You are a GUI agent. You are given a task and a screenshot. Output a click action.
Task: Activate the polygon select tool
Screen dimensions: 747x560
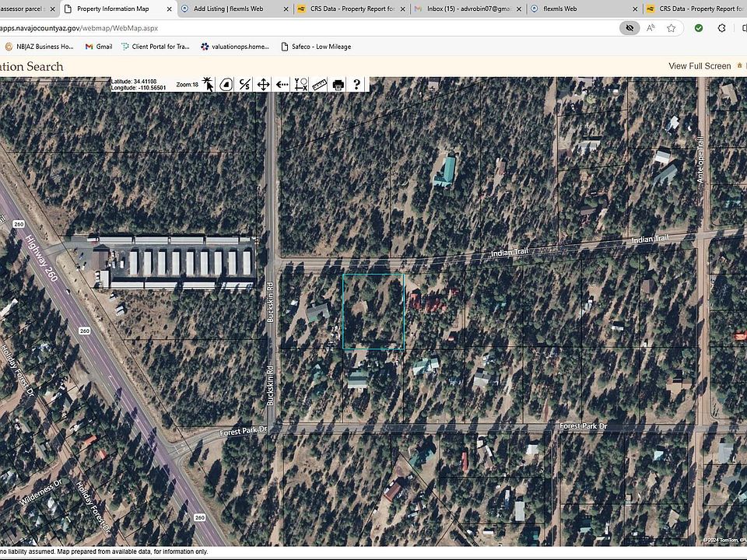pyautogui.click(x=226, y=84)
